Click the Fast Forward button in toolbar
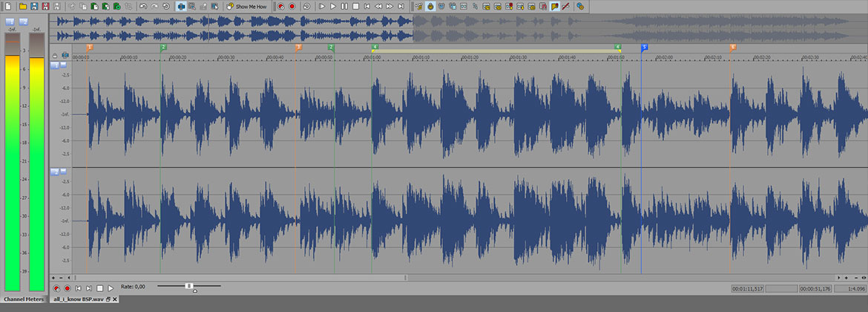Screen dimensions: 868x312 [390, 6]
